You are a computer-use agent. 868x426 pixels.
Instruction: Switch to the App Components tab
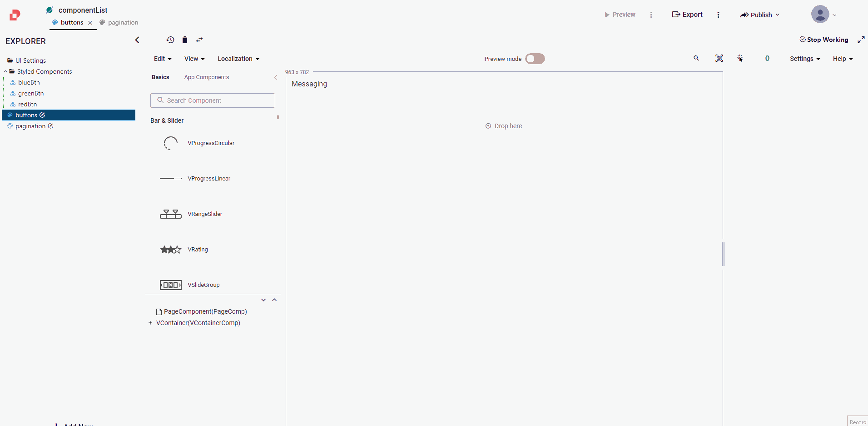pos(206,77)
